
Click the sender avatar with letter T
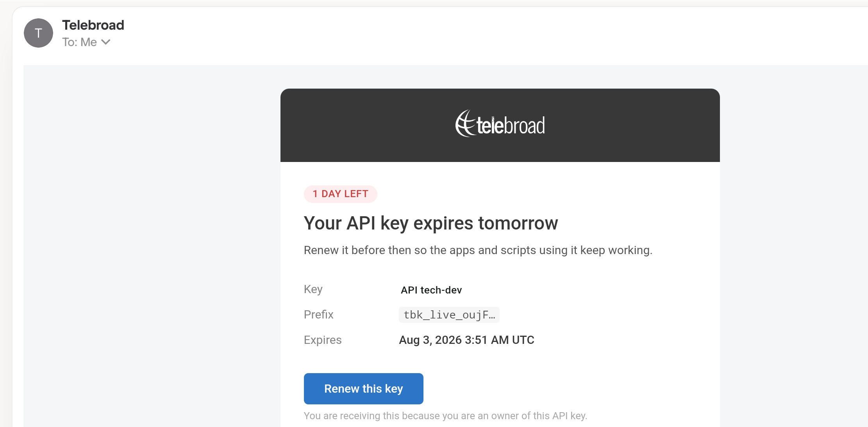point(38,33)
